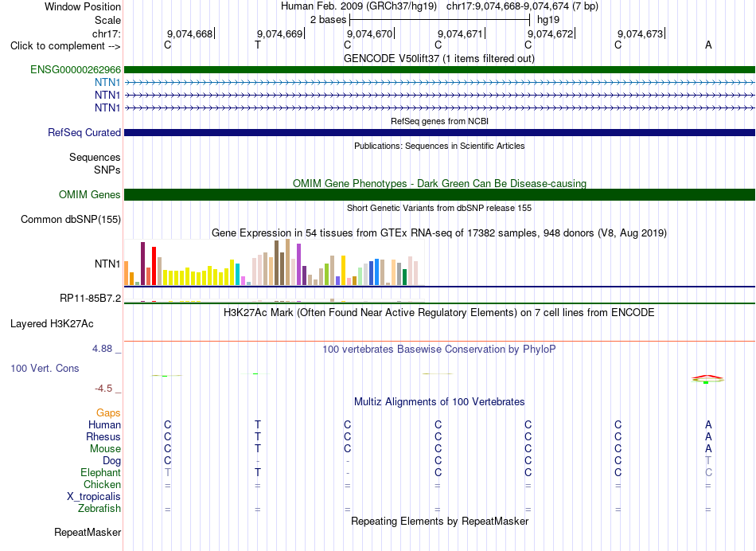Select the Dog alignment row label
Image resolution: width=756 pixels, height=551 pixels.
(x=111, y=461)
